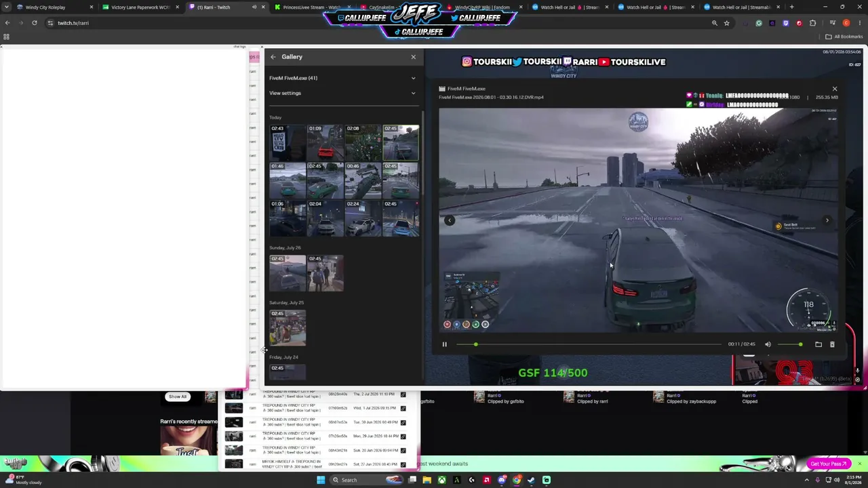
Task: Dismiss the promo banner with X
Action: pos(859,464)
